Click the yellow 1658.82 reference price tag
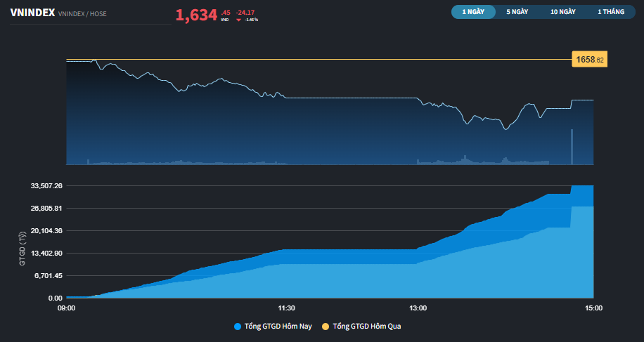The height and width of the screenshot is (342, 644). 589,60
